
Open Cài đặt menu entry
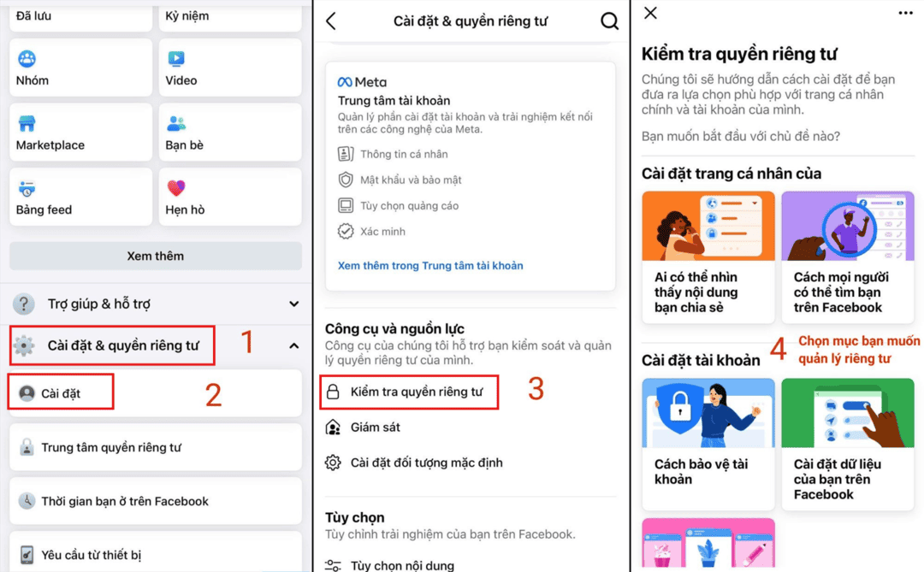tap(61, 393)
